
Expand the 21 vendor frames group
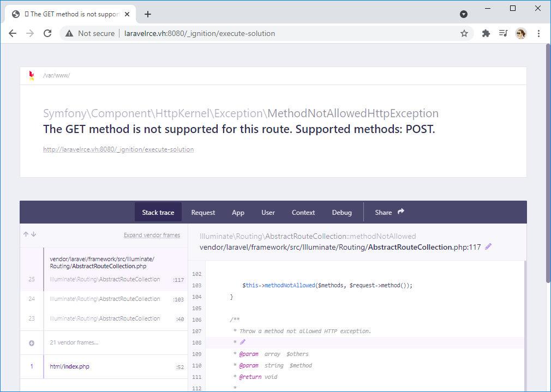[32, 343]
